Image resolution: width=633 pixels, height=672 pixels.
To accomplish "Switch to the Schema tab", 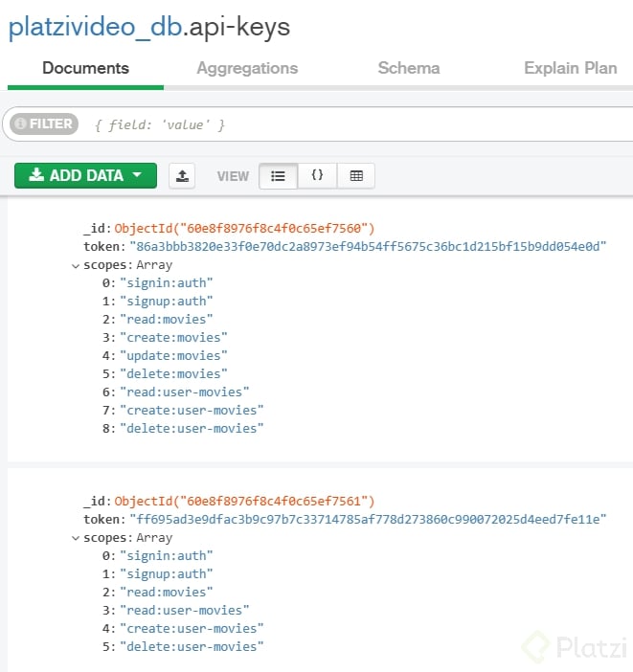I will (x=409, y=68).
